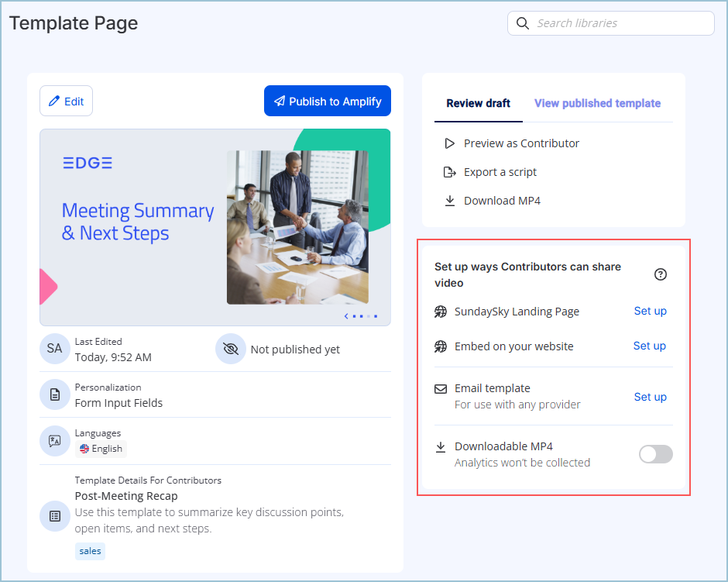The width and height of the screenshot is (728, 582).
Task: Choose Preview as Contributor
Action: click(520, 143)
